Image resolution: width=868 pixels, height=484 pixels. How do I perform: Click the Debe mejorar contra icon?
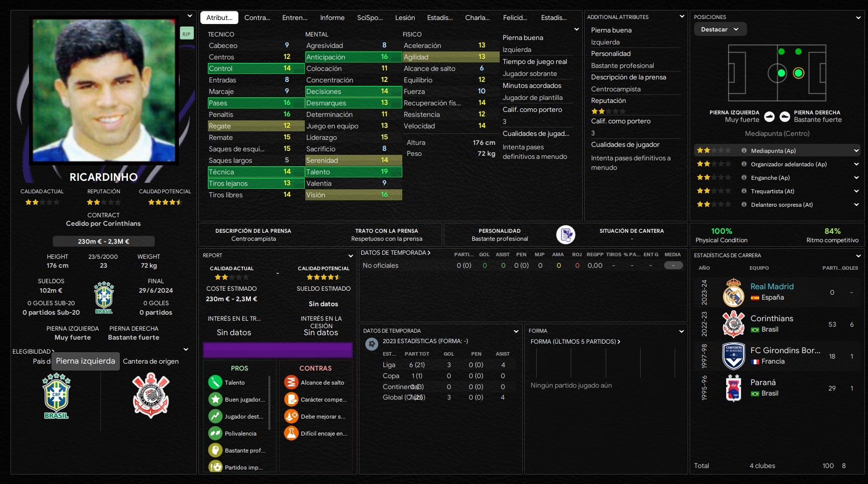(x=291, y=417)
